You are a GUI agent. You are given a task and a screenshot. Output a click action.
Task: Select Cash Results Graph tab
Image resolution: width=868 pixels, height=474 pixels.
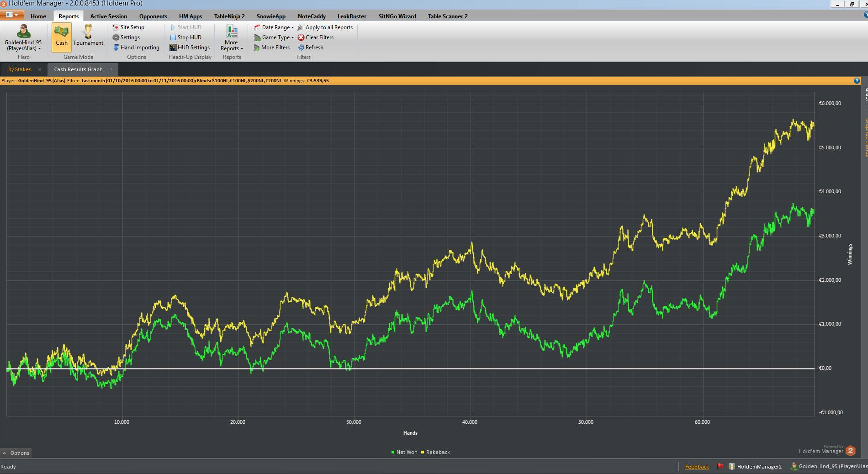(x=78, y=69)
